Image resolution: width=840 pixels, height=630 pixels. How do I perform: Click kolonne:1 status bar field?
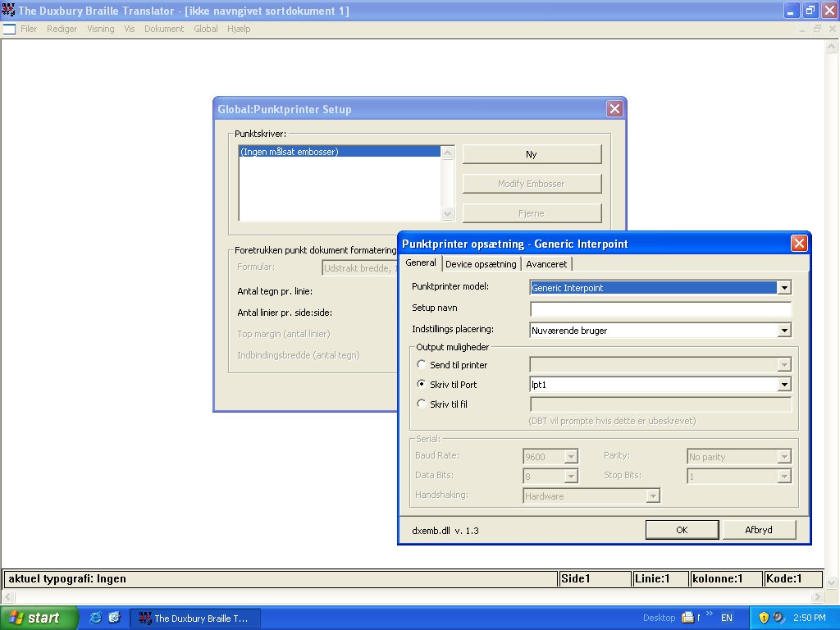tap(726, 578)
